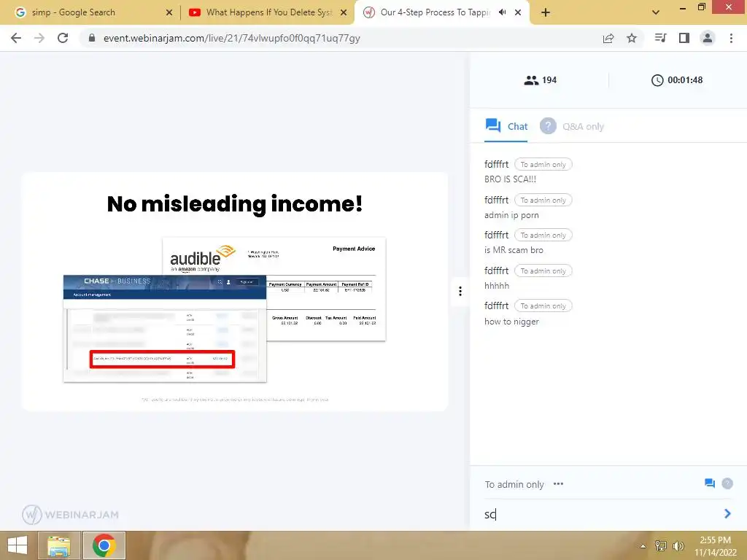Viewport: 747px width, 560px height.
Task: Click the fdfffrt name above hhhhh
Action: (496, 271)
